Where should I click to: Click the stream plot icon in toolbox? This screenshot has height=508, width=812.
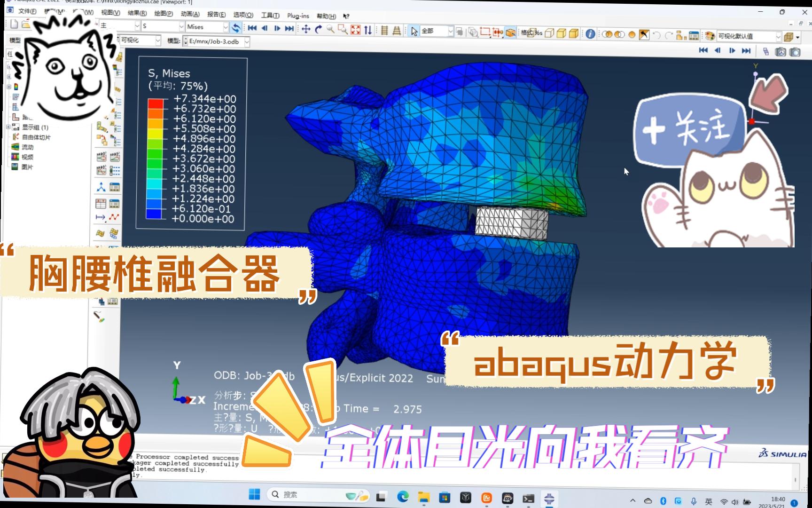pyautogui.click(x=101, y=233)
